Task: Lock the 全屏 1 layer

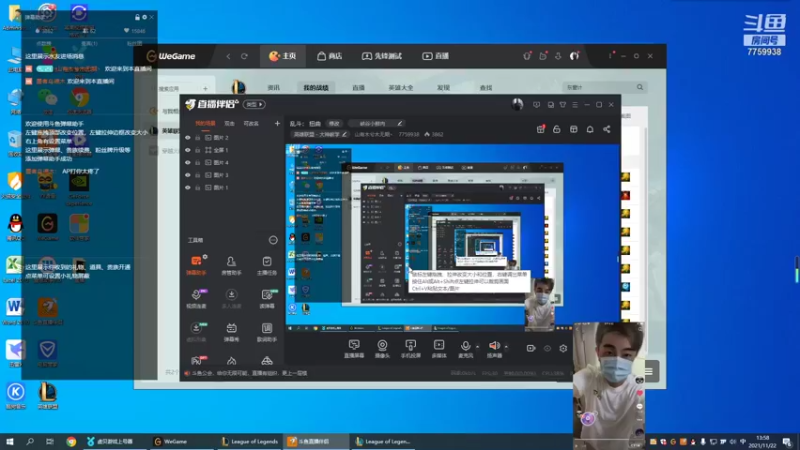Action: 197,150
